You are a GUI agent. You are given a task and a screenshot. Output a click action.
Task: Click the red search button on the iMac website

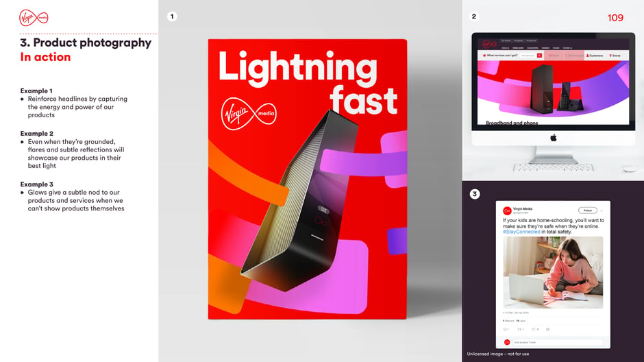(x=539, y=56)
